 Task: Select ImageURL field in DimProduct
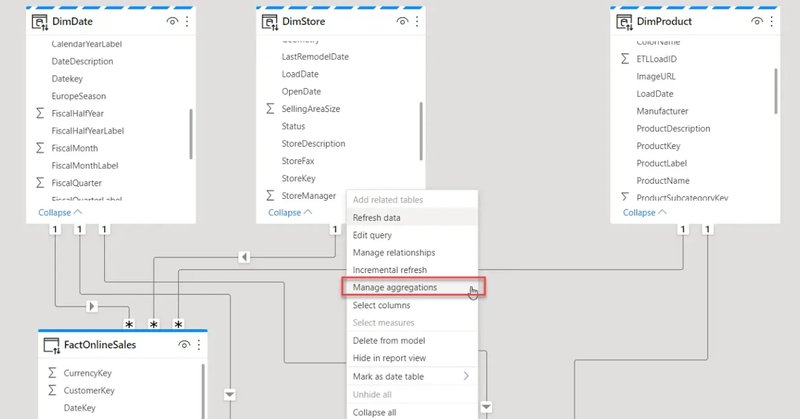656,76
